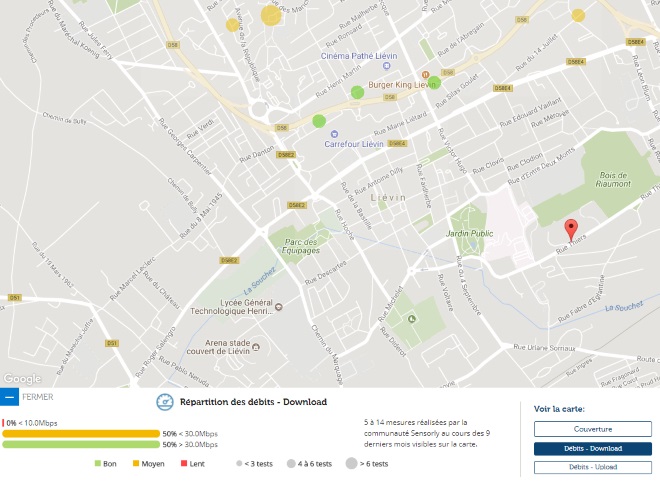The height and width of the screenshot is (488, 660).
Task: Click the red location pin marker
Action: [571, 229]
